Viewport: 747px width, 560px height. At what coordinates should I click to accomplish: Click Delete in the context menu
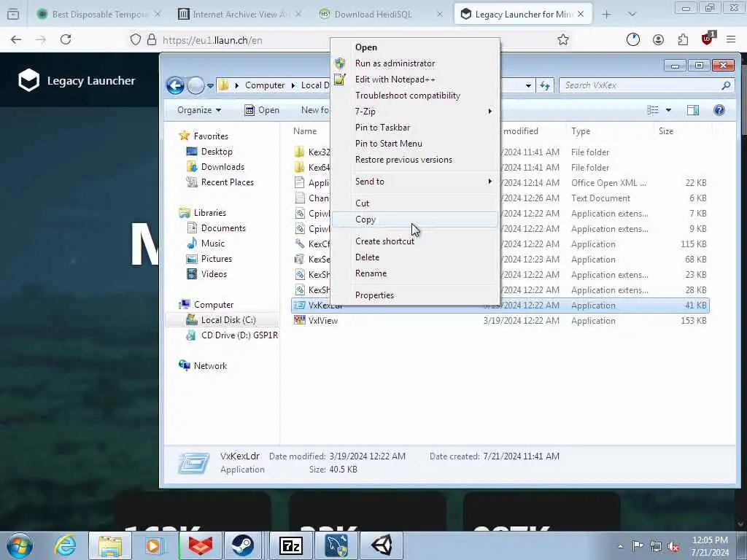pyautogui.click(x=368, y=257)
